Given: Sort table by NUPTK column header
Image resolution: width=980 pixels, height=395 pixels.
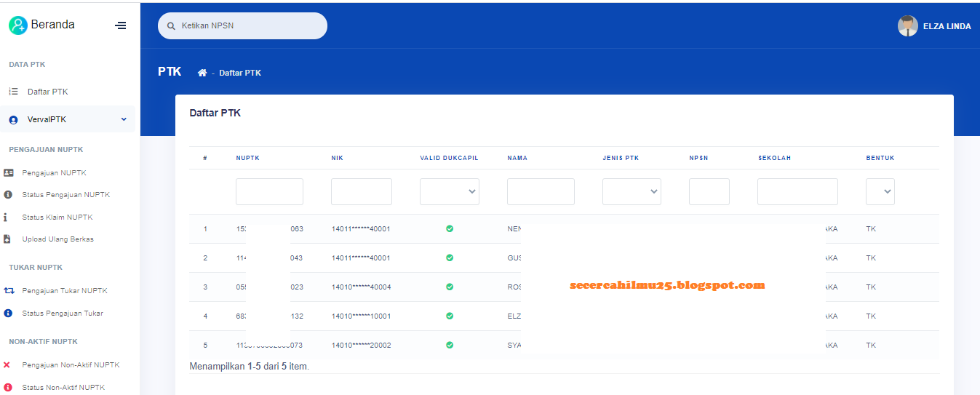Looking at the screenshot, I should click(247, 158).
